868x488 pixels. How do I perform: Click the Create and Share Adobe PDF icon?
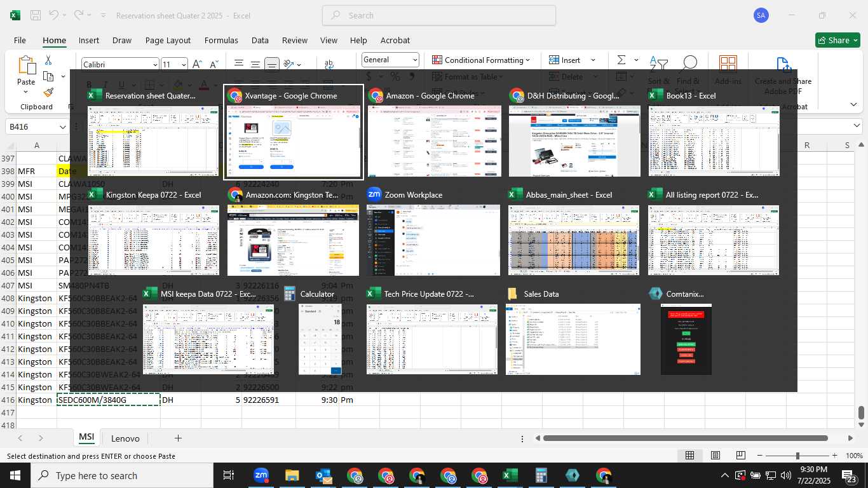coord(783,64)
